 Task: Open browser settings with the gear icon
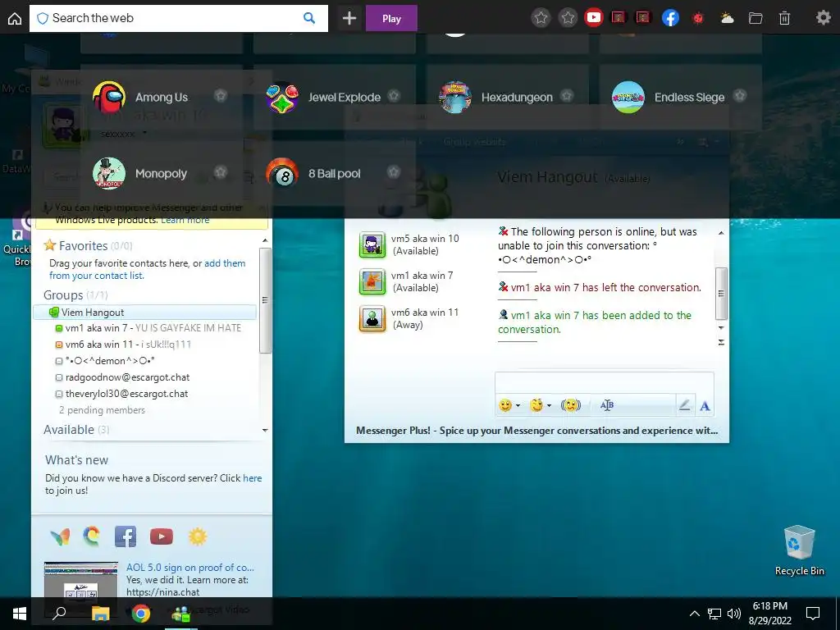coord(823,18)
